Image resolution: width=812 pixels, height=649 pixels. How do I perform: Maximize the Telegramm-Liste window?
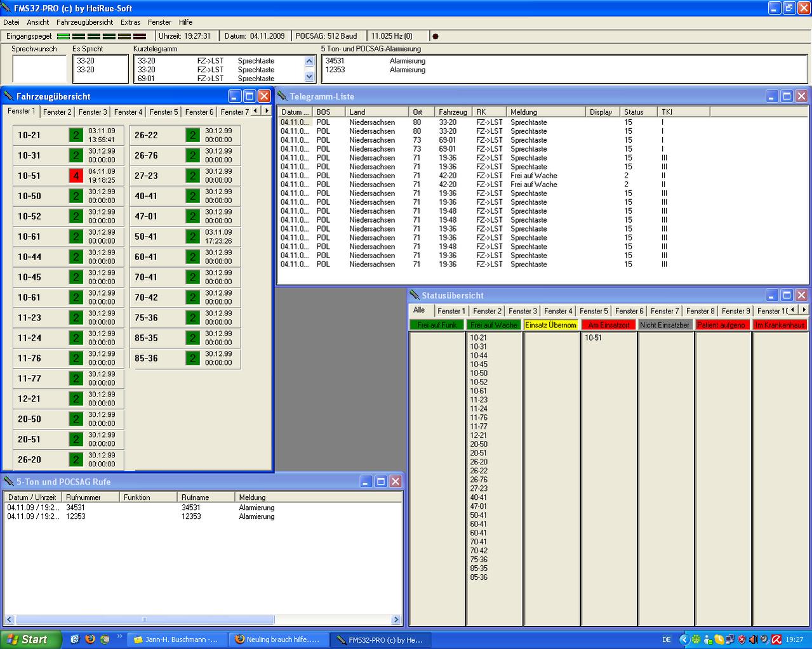coord(787,96)
